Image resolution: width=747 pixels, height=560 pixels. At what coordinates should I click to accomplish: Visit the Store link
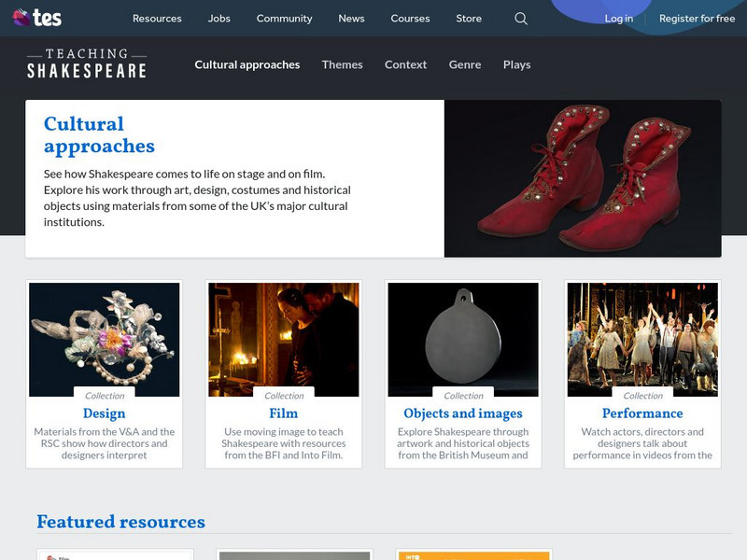tap(469, 19)
